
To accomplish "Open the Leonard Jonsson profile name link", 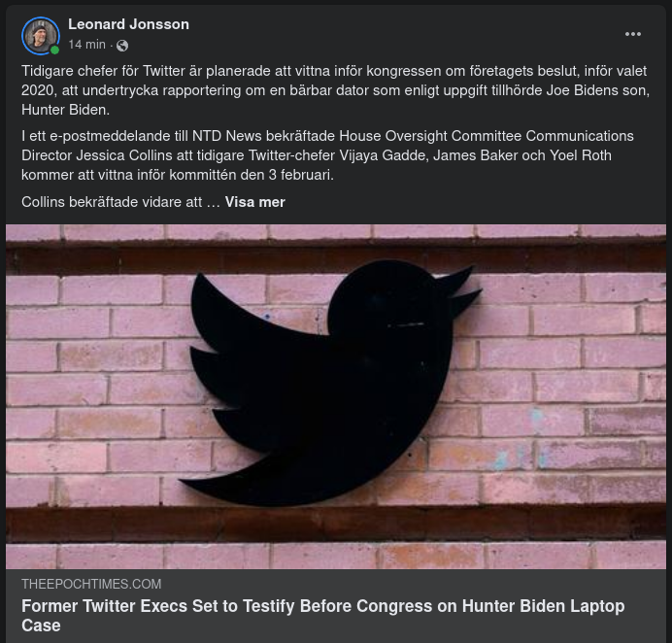I will 128,23.
